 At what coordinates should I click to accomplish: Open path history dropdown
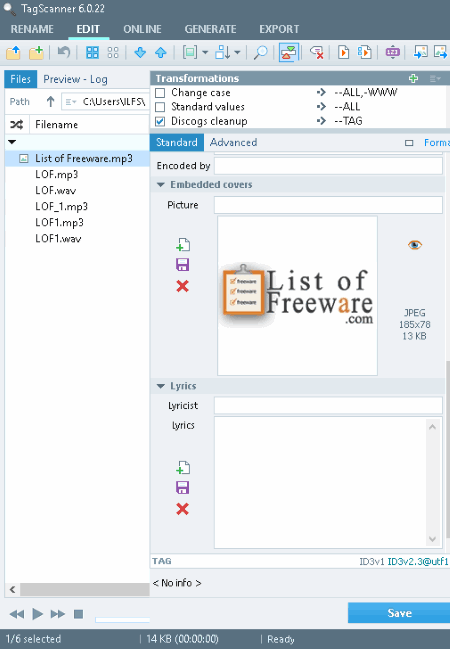[71, 101]
